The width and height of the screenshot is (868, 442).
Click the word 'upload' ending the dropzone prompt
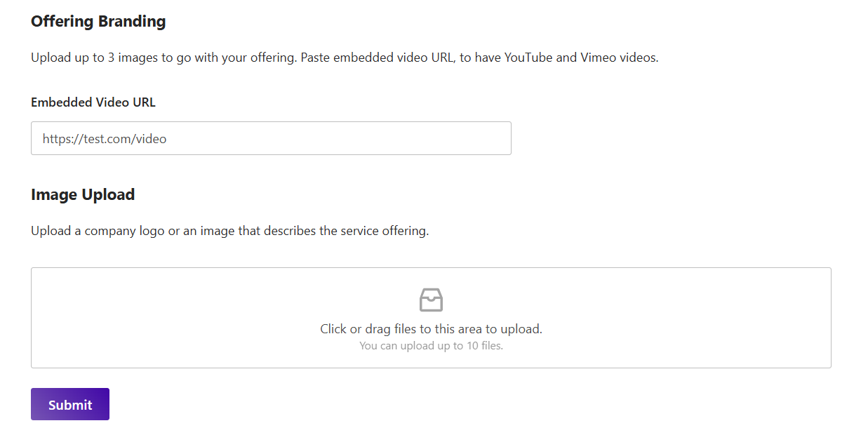point(522,328)
